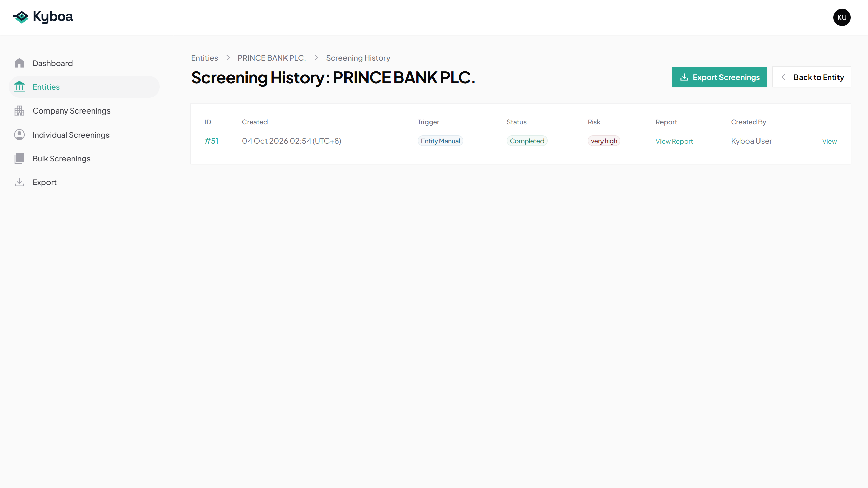868x488 pixels.
Task: Click the created date 04 Oct 2026 02:54
Action: click(x=292, y=141)
